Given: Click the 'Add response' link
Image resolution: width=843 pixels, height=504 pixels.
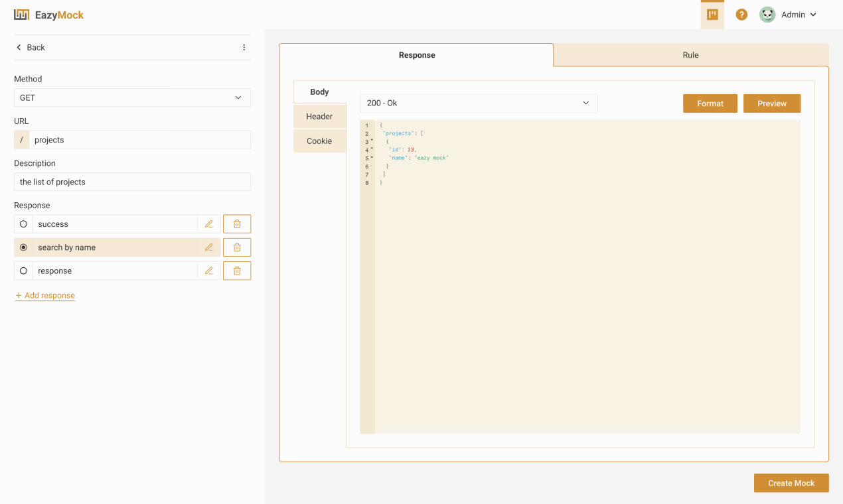Looking at the screenshot, I should point(45,296).
